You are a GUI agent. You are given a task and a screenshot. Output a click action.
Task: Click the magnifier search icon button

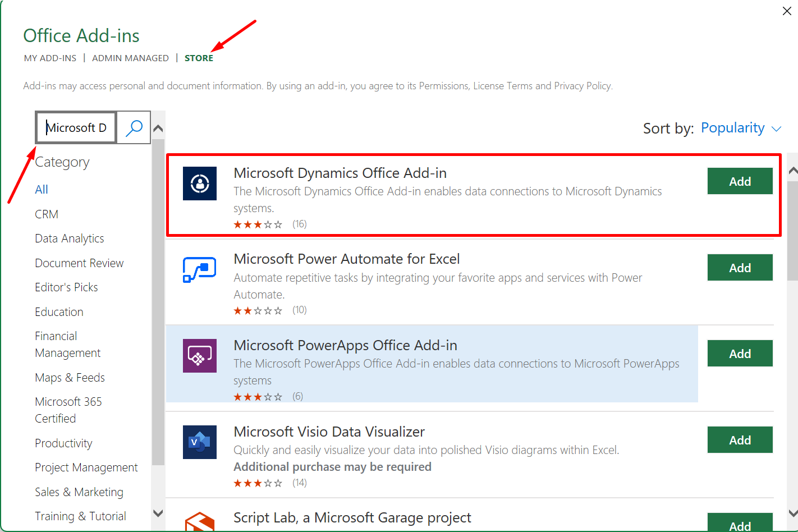pyautogui.click(x=134, y=127)
